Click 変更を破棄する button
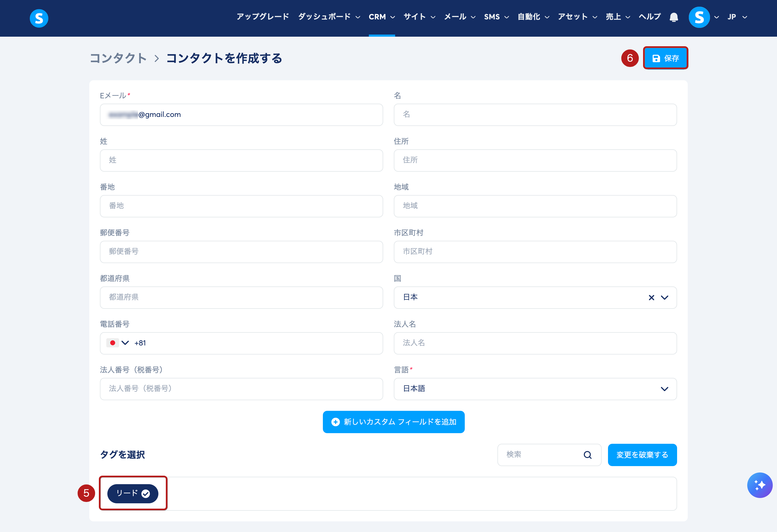This screenshot has height=532, width=777. [x=642, y=455]
